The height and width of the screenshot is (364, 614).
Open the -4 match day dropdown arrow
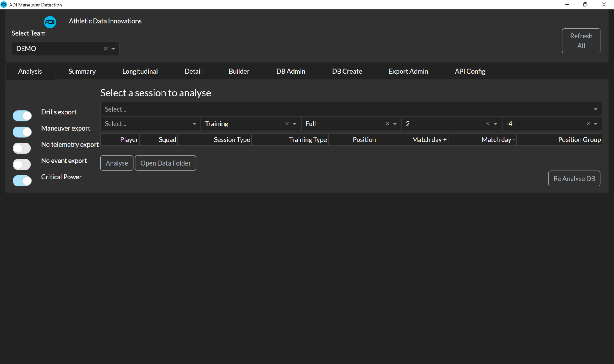pyautogui.click(x=596, y=124)
